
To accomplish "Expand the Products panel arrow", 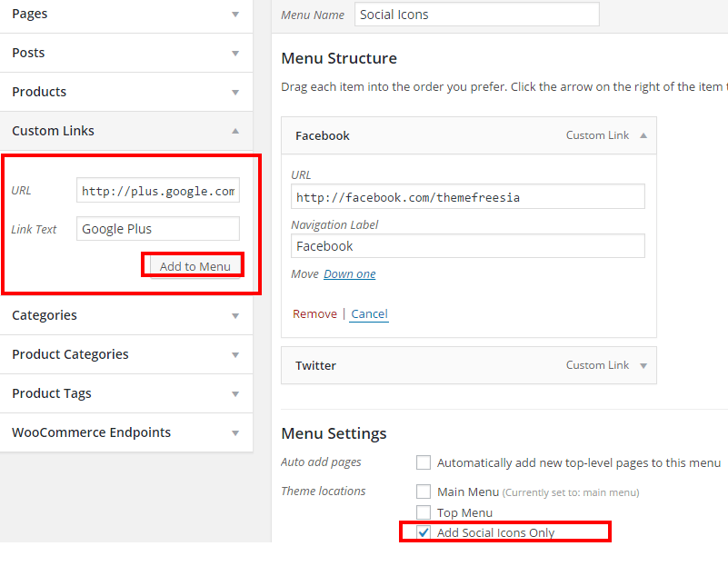I will point(235,93).
